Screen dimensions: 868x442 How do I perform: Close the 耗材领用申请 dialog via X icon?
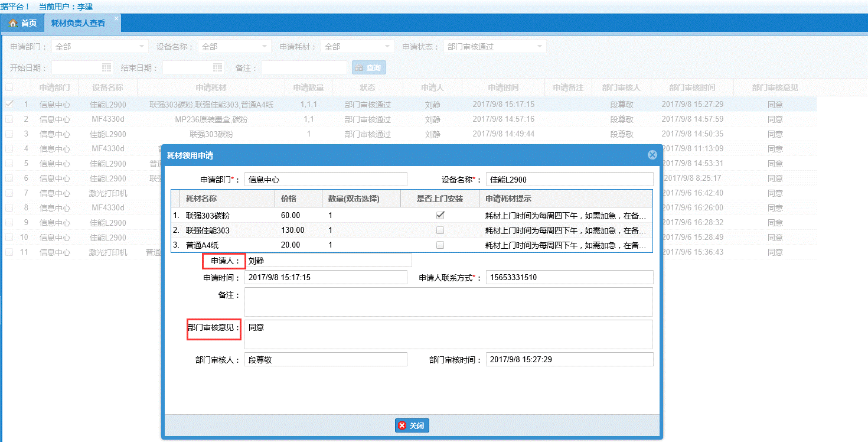point(652,155)
